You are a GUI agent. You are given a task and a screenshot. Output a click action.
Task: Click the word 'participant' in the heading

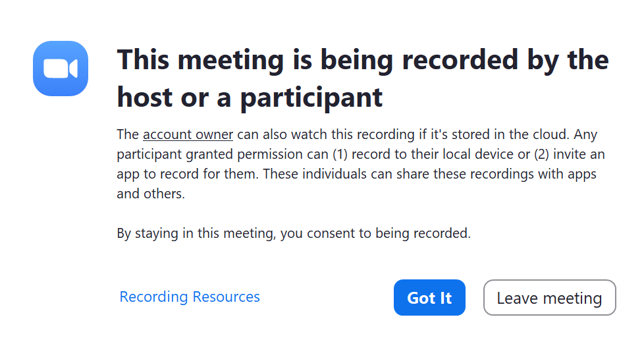coord(311,98)
